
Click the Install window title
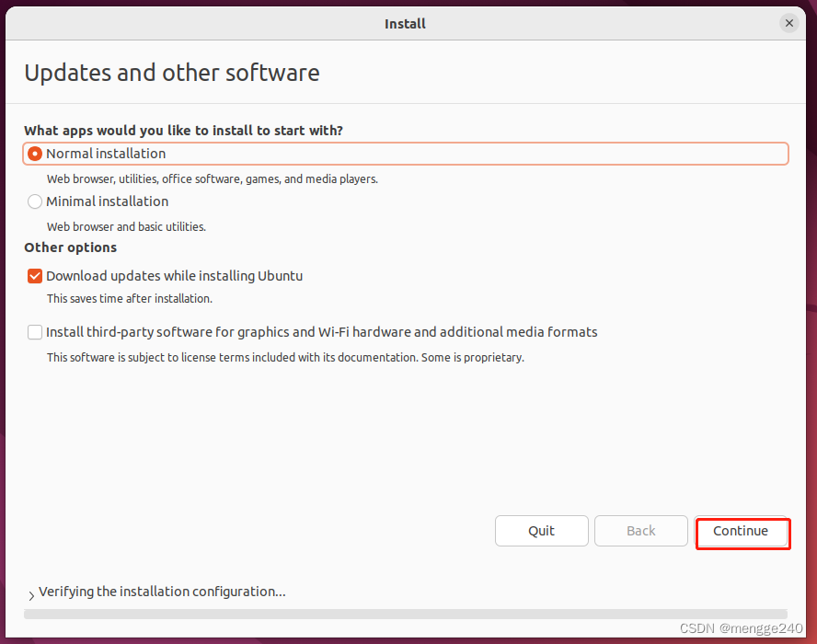(x=405, y=23)
